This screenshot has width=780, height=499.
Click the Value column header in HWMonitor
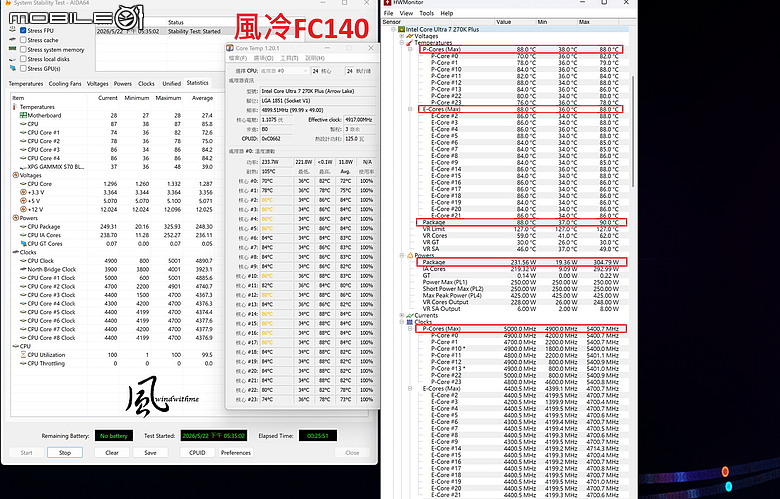click(515, 22)
